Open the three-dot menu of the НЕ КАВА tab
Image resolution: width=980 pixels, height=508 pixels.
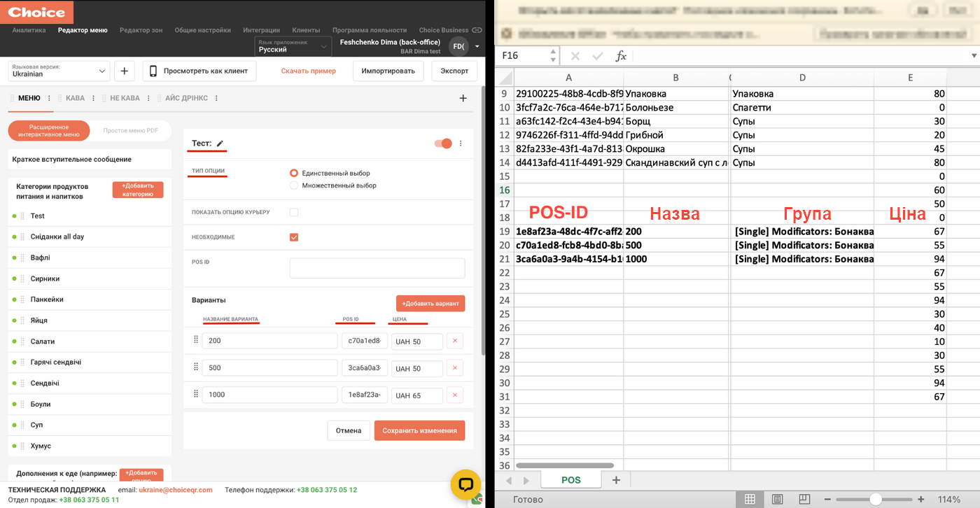click(x=148, y=99)
